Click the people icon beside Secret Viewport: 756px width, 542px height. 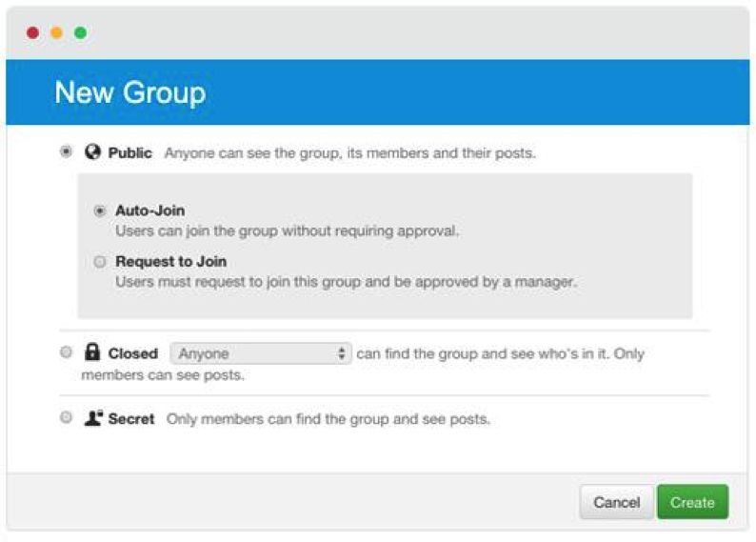93,417
